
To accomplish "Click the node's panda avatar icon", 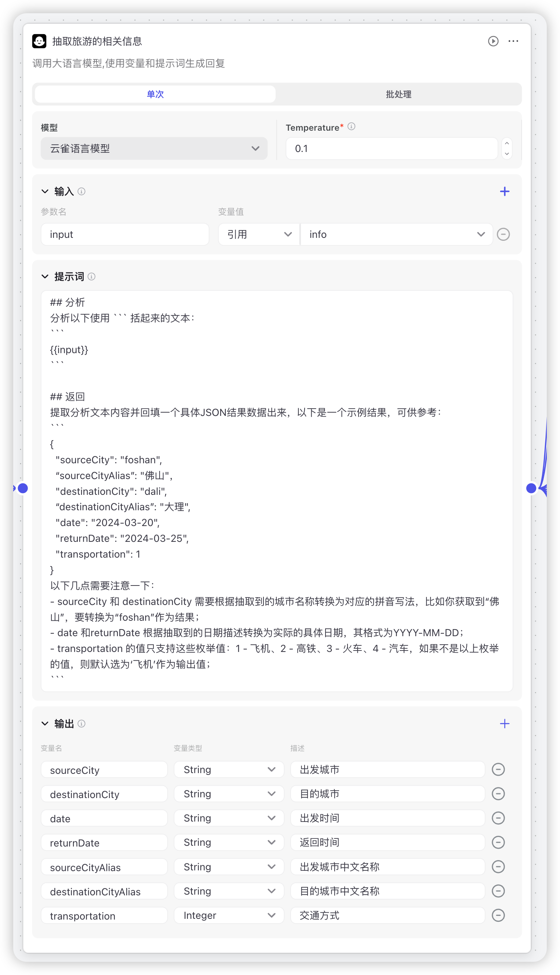I will point(39,41).
